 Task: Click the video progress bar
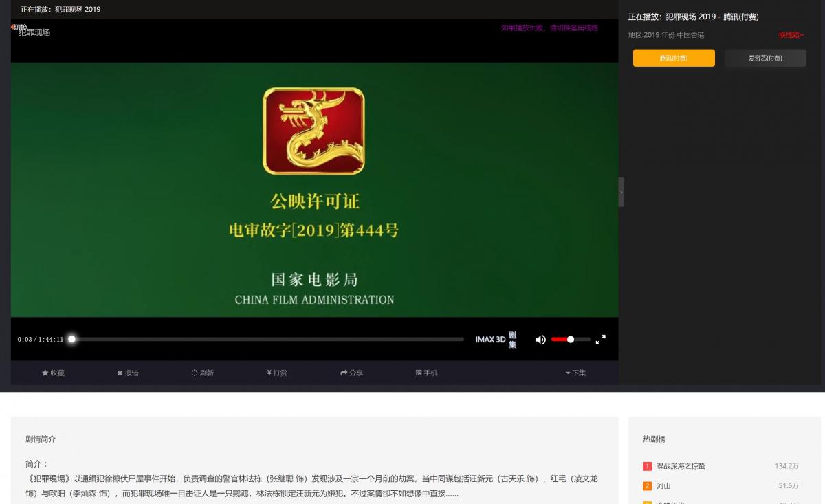(268, 339)
